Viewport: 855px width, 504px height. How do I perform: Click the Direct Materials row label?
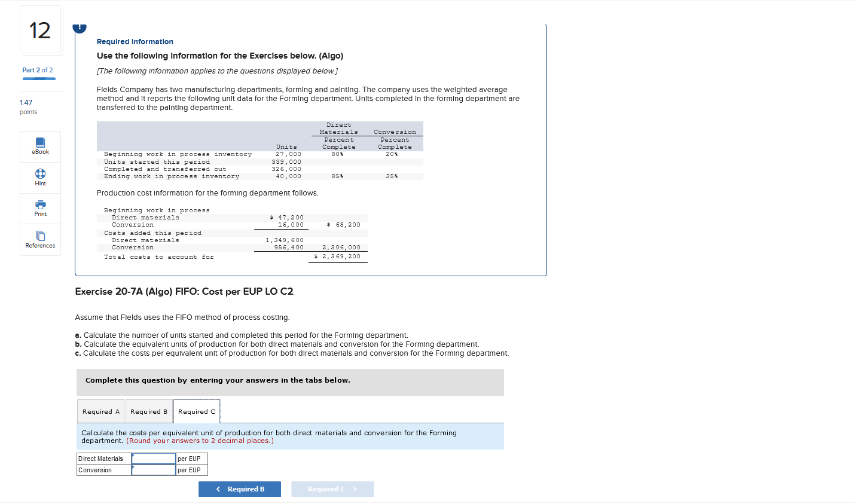point(100,459)
